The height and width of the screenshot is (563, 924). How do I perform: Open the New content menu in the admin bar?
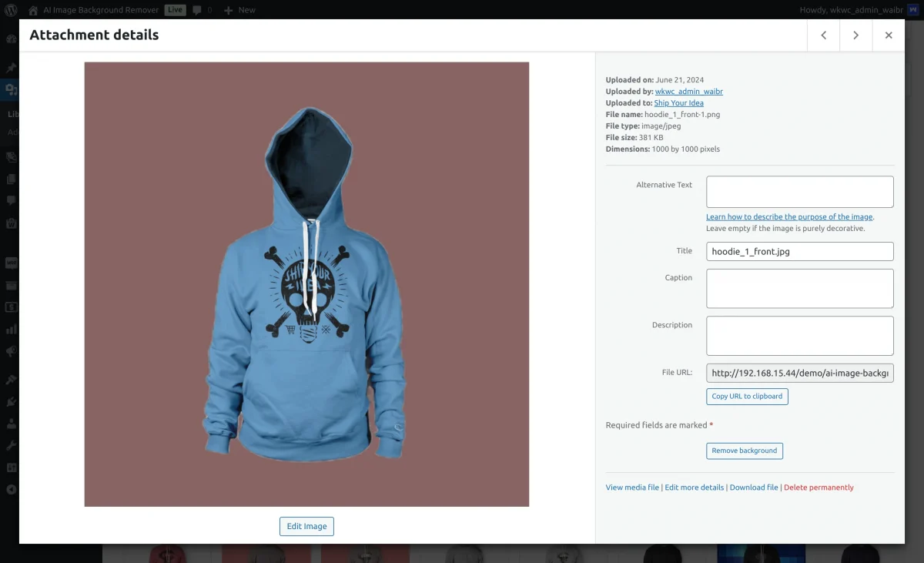(x=239, y=10)
